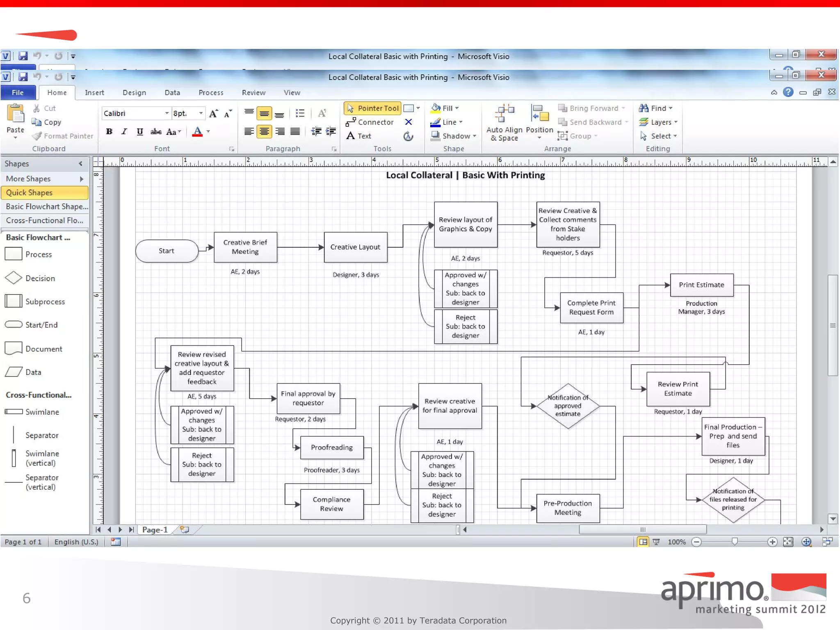Toggle Underline formatting
The height and width of the screenshot is (630, 840).
pos(140,132)
